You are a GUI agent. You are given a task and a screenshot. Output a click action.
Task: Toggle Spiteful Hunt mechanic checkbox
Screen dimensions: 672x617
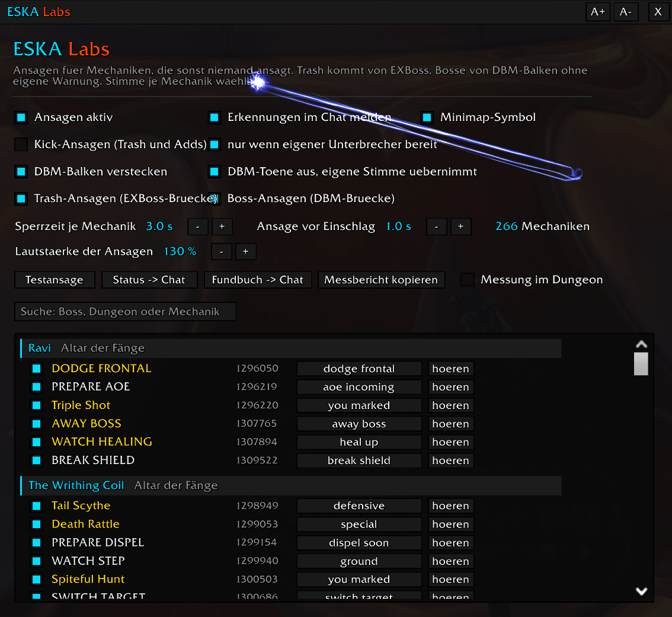point(36,580)
